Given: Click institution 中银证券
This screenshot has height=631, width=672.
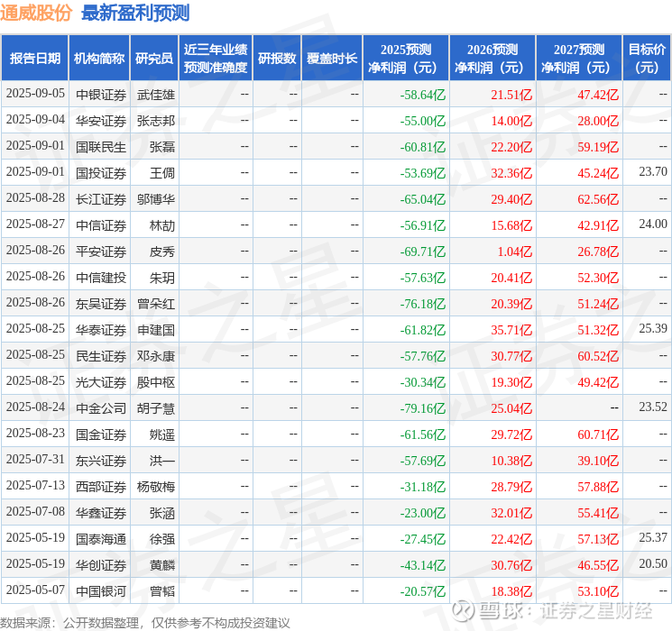Looking at the screenshot, I should click(101, 95).
